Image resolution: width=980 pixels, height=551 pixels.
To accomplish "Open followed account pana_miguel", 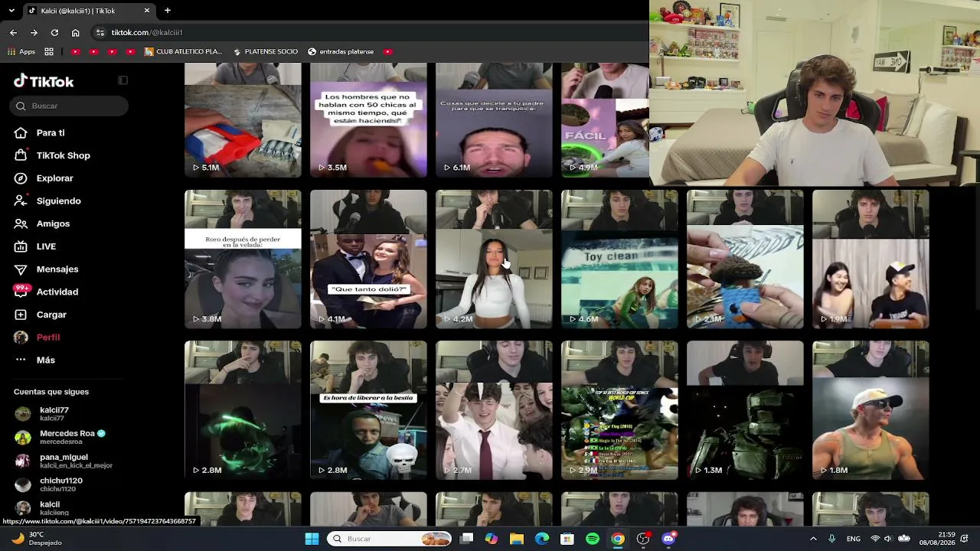I will click(64, 461).
